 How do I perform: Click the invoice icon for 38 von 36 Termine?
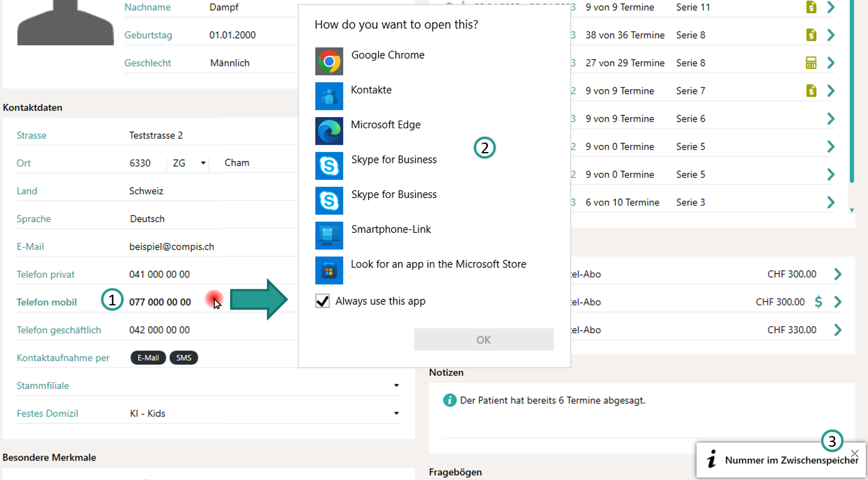coord(811,35)
